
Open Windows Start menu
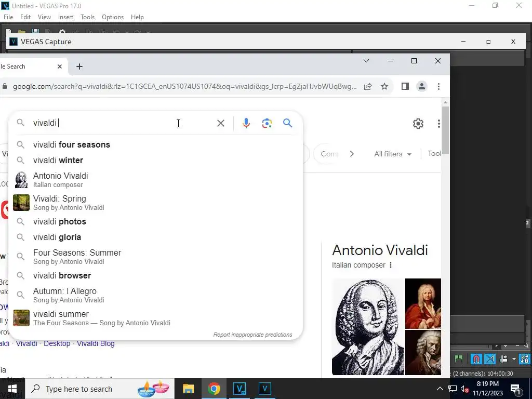[x=12, y=389]
